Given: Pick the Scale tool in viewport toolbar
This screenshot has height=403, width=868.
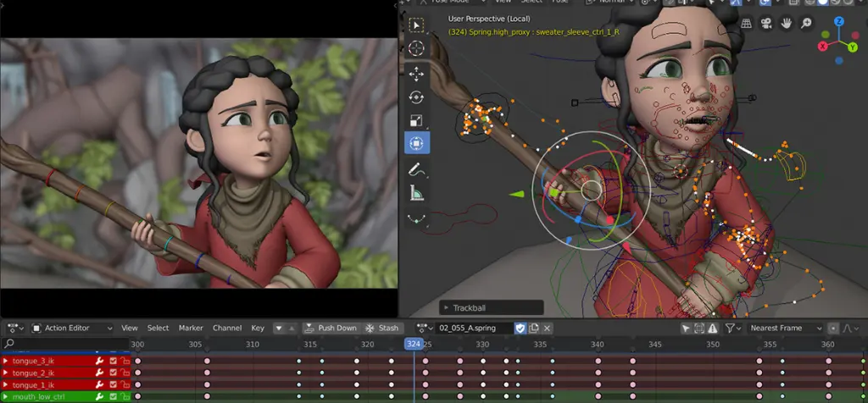Looking at the screenshot, I should coord(416,120).
